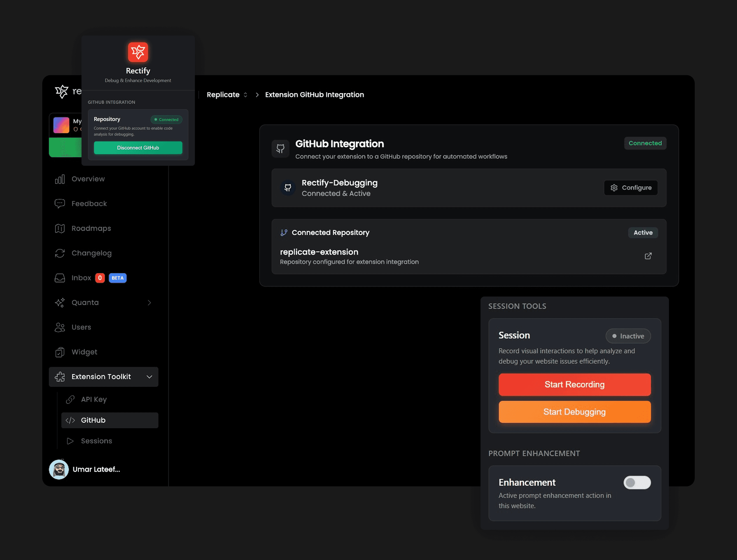Click the Umar Lateef... profile name
This screenshot has height=560, width=737.
pos(96,469)
